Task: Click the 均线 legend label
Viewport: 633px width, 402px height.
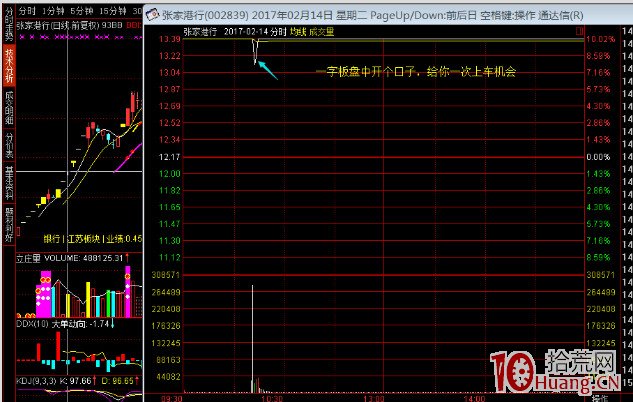Action: pyautogui.click(x=298, y=32)
